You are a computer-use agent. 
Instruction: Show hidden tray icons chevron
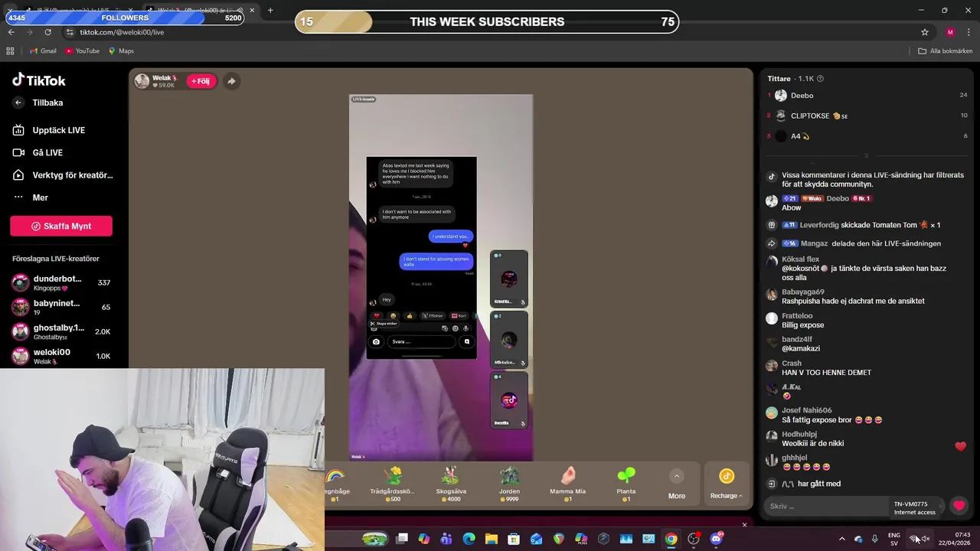(841, 539)
